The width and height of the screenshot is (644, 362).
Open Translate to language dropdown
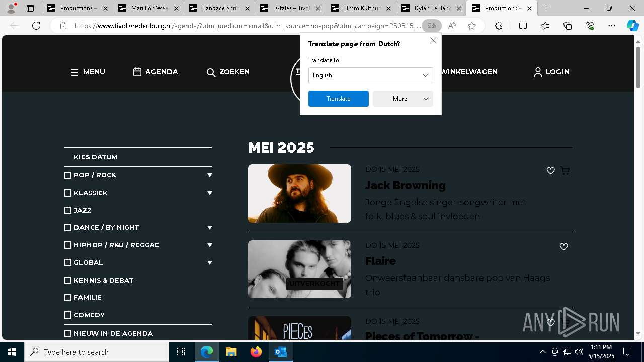(x=371, y=75)
